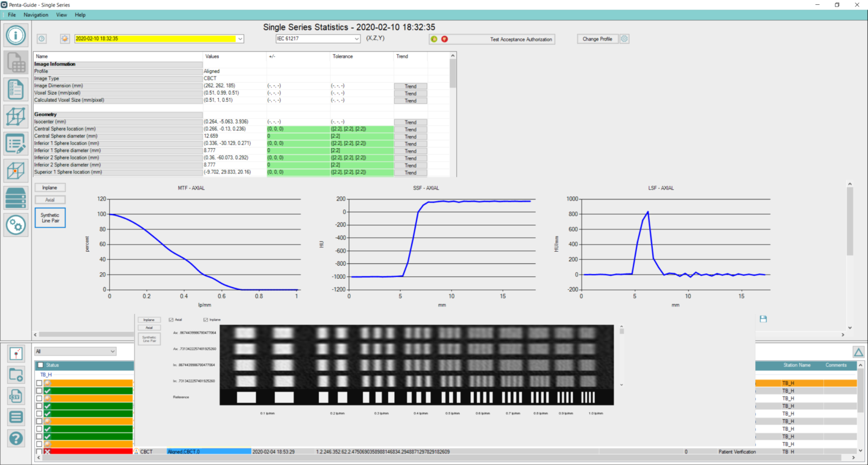Click Trend button for Isocenter row
The height and width of the screenshot is (465, 868).
point(410,122)
